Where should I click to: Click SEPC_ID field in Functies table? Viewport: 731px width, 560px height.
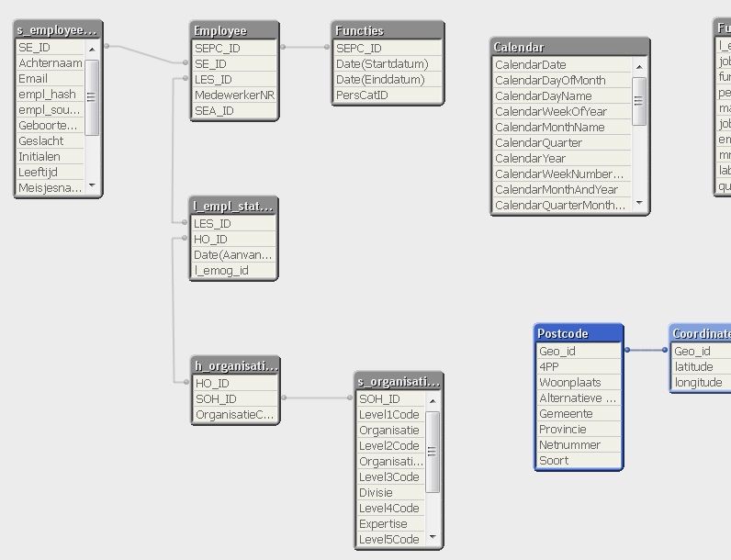pos(388,49)
